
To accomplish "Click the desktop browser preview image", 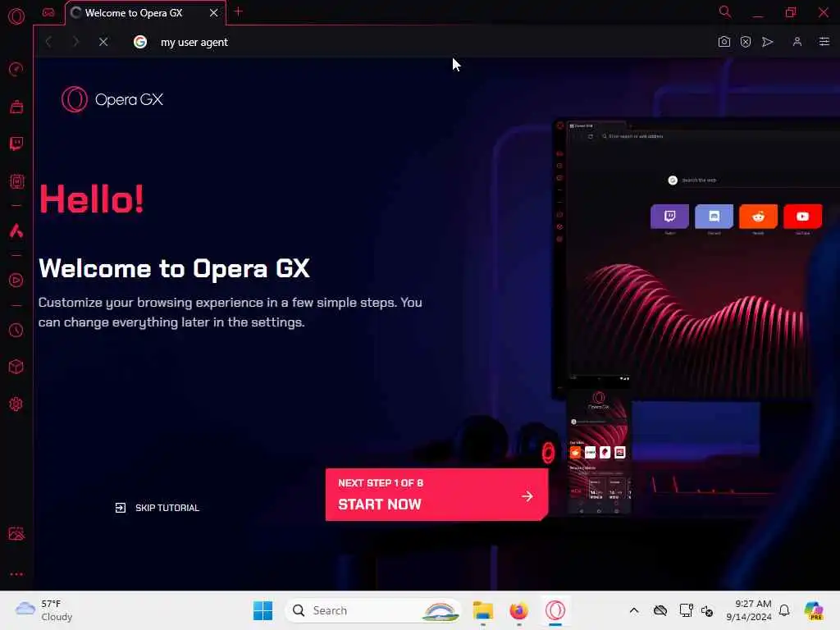I will point(696,257).
